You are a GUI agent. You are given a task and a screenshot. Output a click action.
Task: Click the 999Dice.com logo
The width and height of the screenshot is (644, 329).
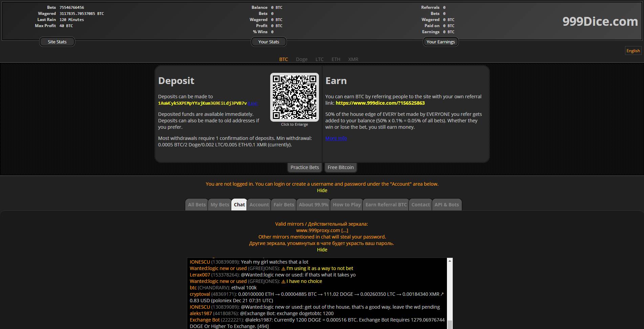coord(600,21)
